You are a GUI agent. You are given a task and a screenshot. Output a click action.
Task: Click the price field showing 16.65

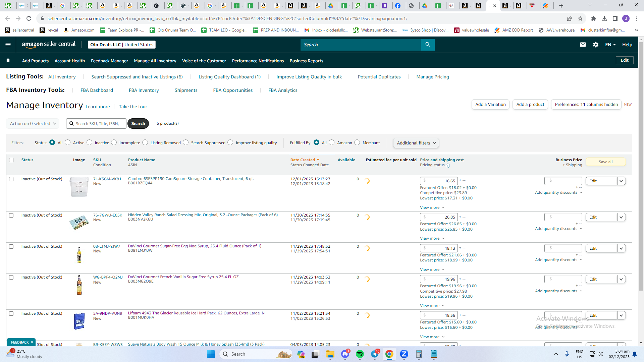pyautogui.click(x=439, y=181)
